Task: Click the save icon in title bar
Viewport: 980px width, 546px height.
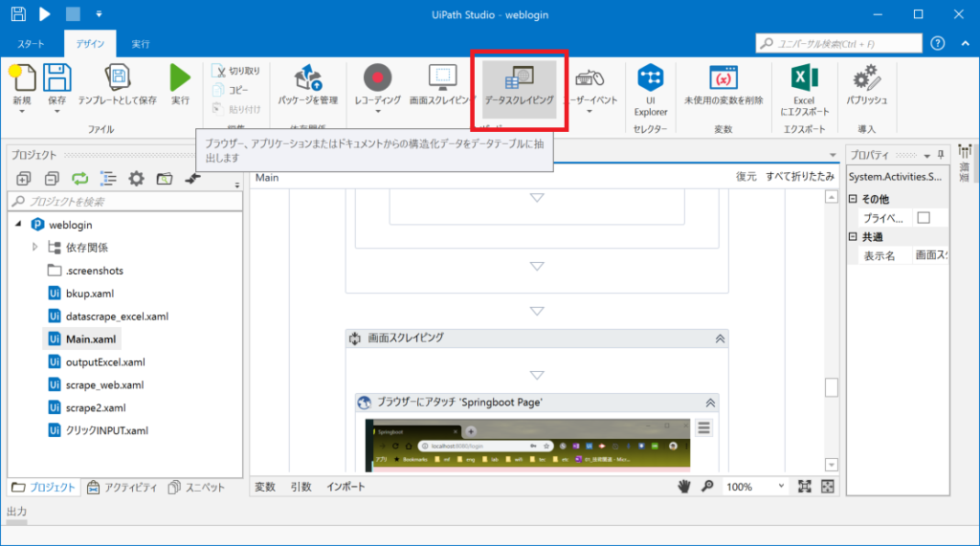Action: click(18, 13)
